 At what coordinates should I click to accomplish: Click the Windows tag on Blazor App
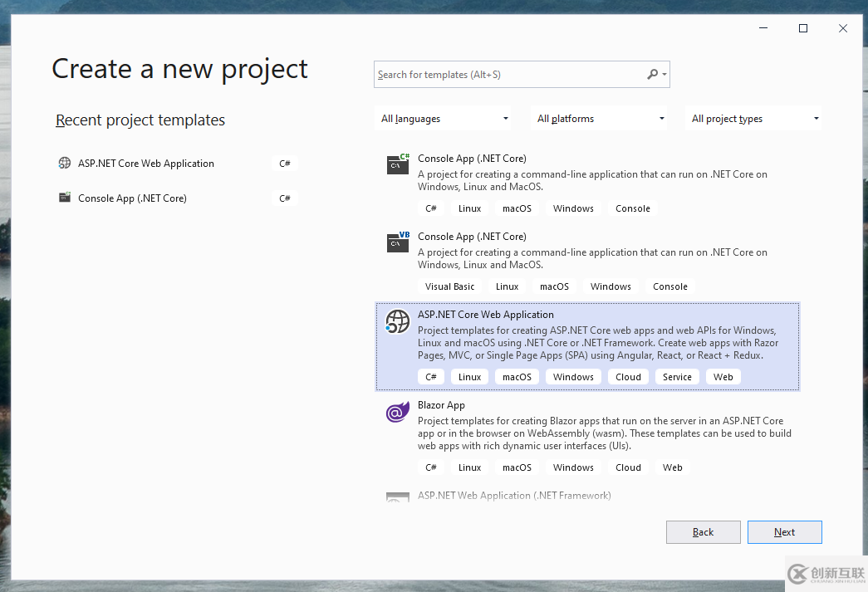pos(573,468)
